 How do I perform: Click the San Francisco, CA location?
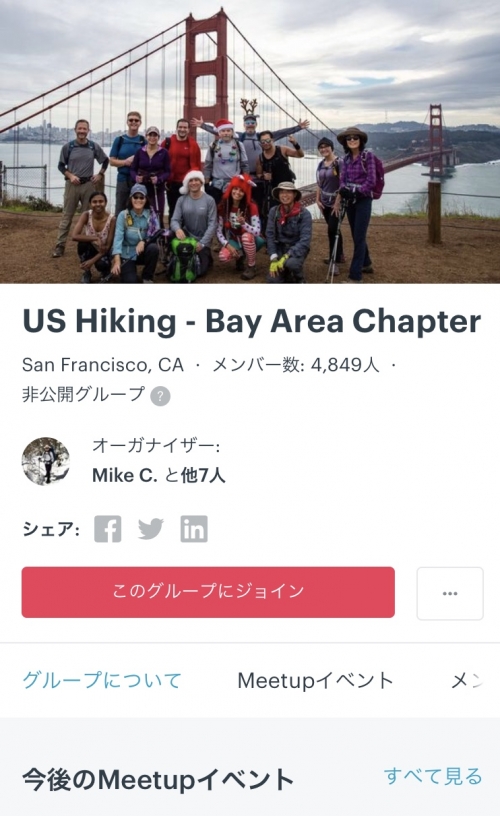tap(103, 365)
